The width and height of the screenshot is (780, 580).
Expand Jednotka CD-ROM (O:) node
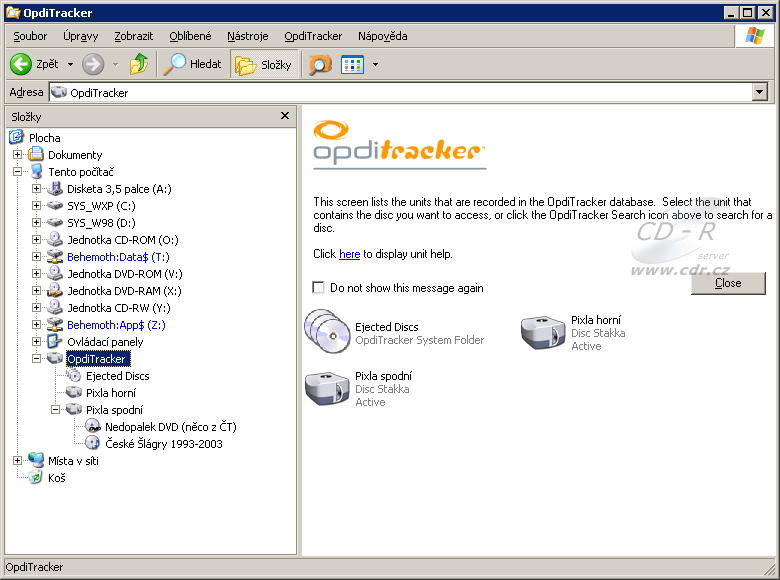coord(36,240)
